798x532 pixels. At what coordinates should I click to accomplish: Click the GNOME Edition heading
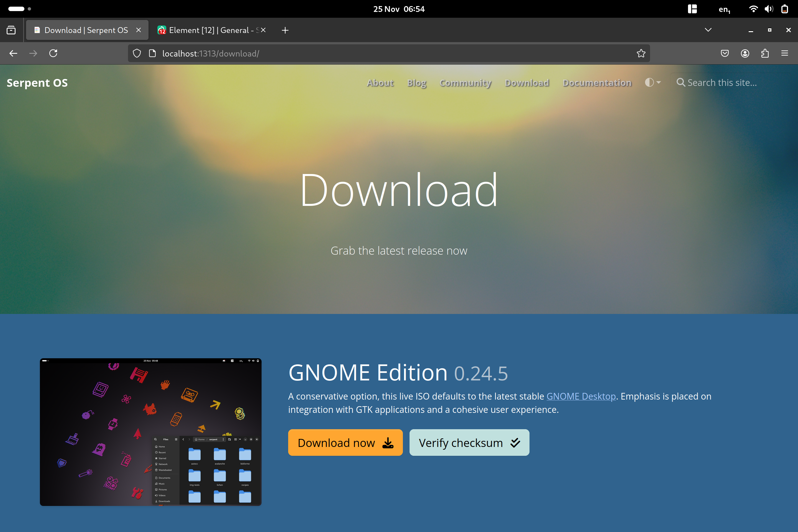pos(368,372)
